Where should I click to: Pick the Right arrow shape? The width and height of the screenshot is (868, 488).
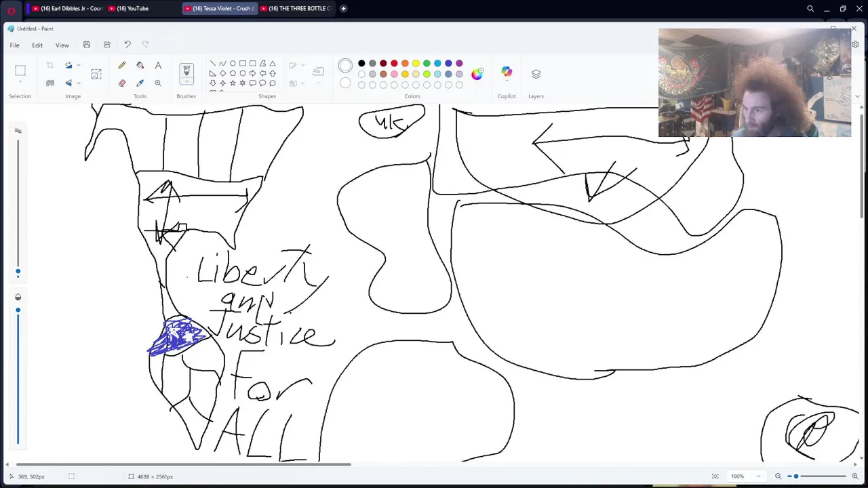point(252,73)
